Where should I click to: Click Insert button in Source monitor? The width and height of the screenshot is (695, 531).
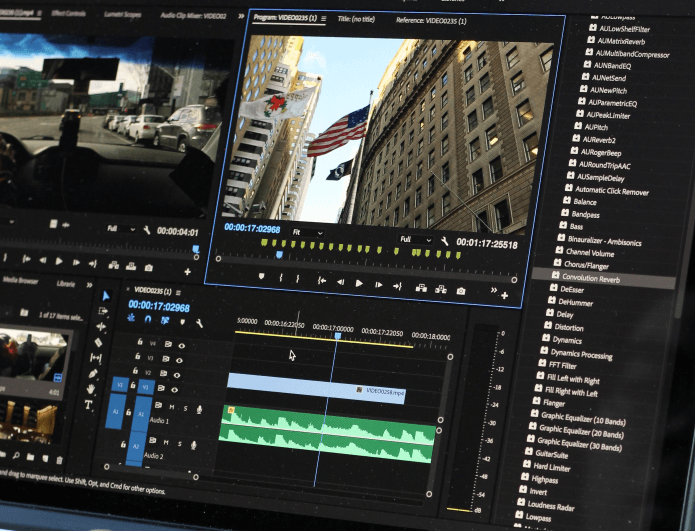point(114,265)
